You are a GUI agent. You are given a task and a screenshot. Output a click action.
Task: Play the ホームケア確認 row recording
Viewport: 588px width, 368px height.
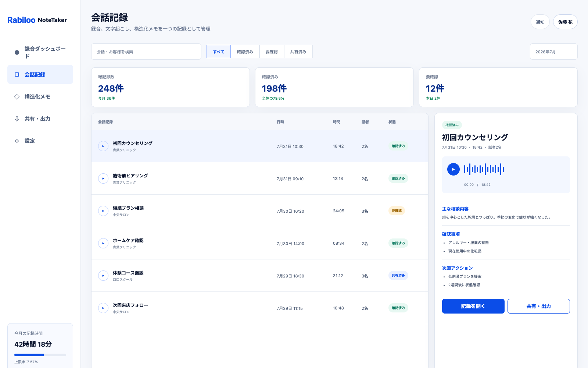click(103, 243)
